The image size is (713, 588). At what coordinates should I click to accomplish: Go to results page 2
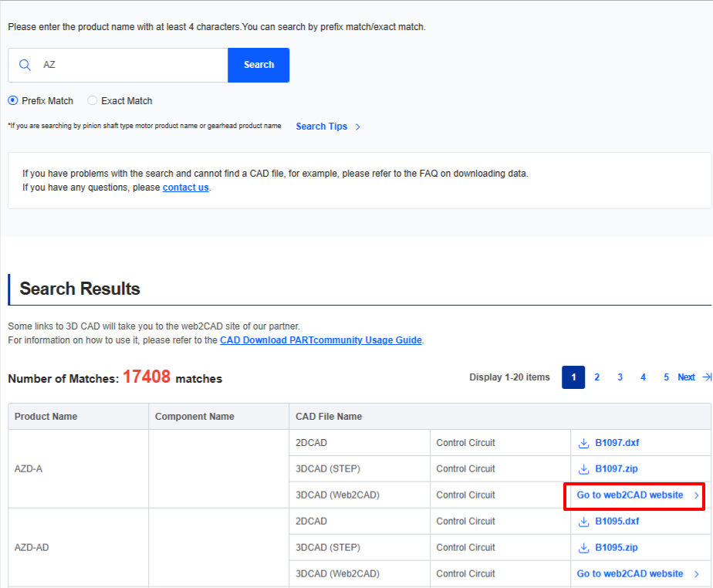click(x=596, y=377)
